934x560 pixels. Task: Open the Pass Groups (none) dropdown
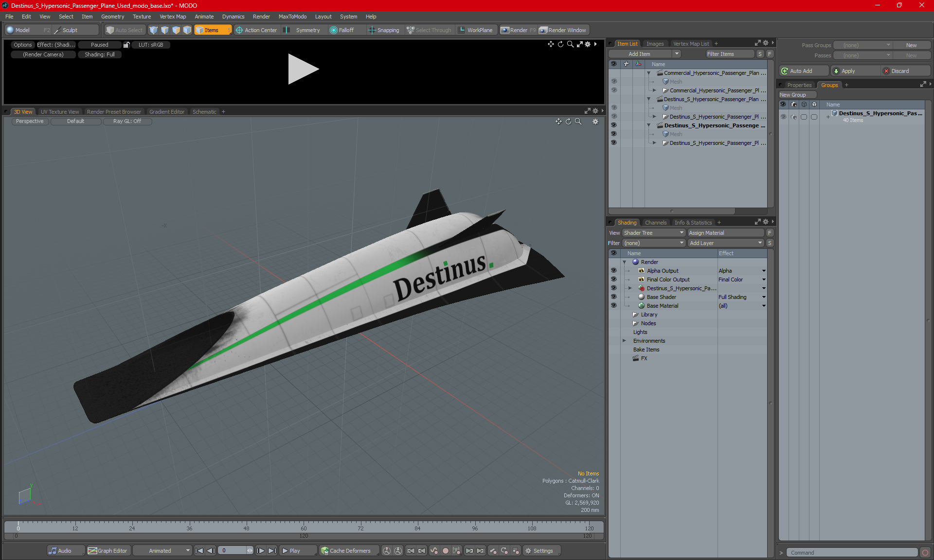tap(863, 45)
